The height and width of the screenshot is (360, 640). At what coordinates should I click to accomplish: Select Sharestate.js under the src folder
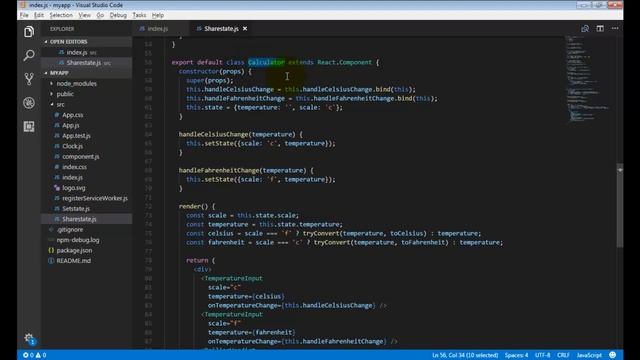(x=87, y=219)
